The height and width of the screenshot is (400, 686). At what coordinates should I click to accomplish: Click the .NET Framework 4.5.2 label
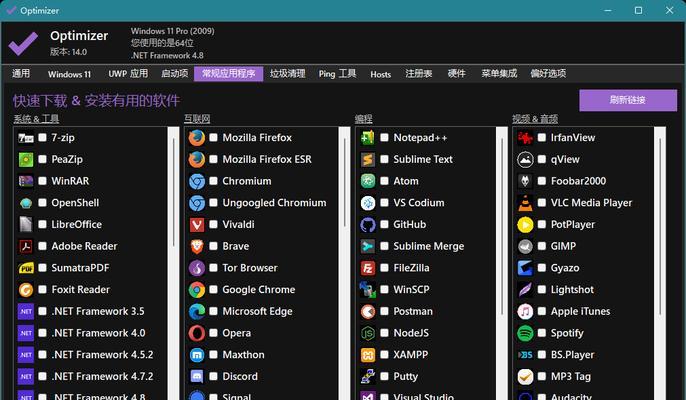102,354
